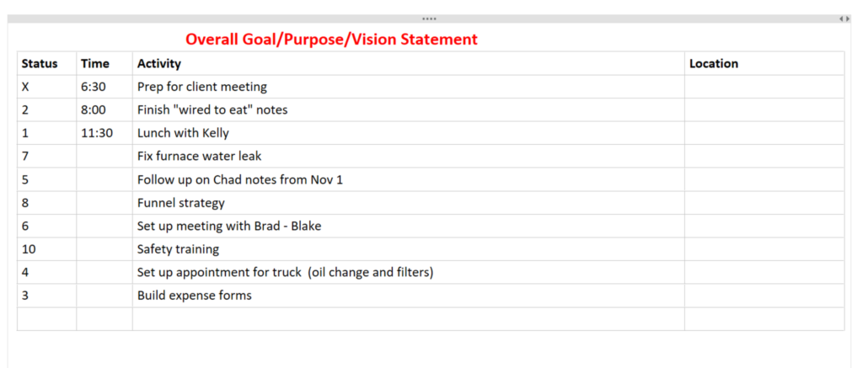Click the Finish "wired to eat" notes cell

[x=409, y=110]
